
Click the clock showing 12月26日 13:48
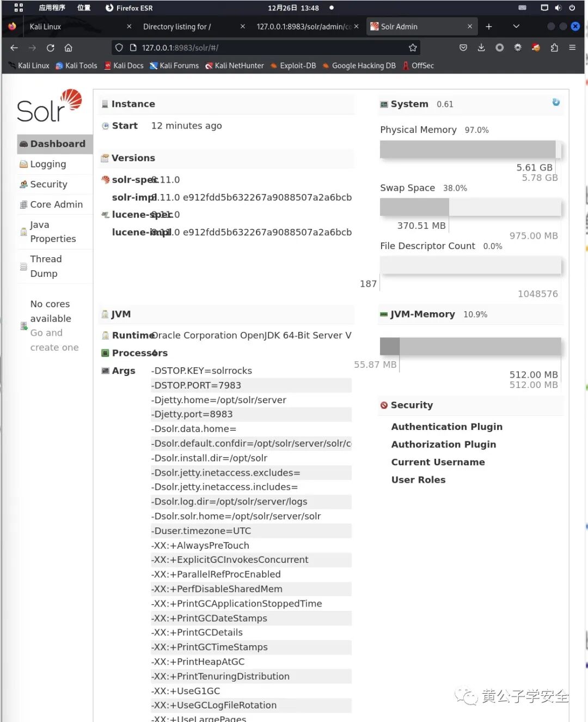tap(293, 8)
